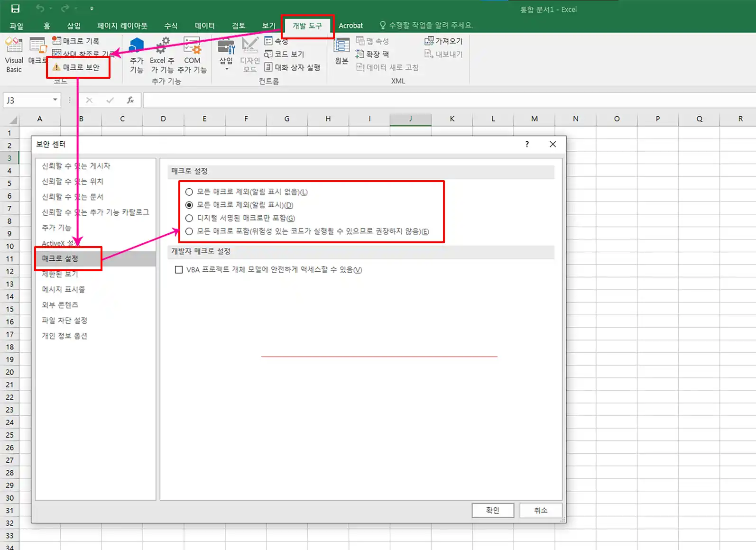Viewport: 756px width, 550px height.
Task: Open 매크로 보안 (macro security) settings
Action: click(x=76, y=67)
